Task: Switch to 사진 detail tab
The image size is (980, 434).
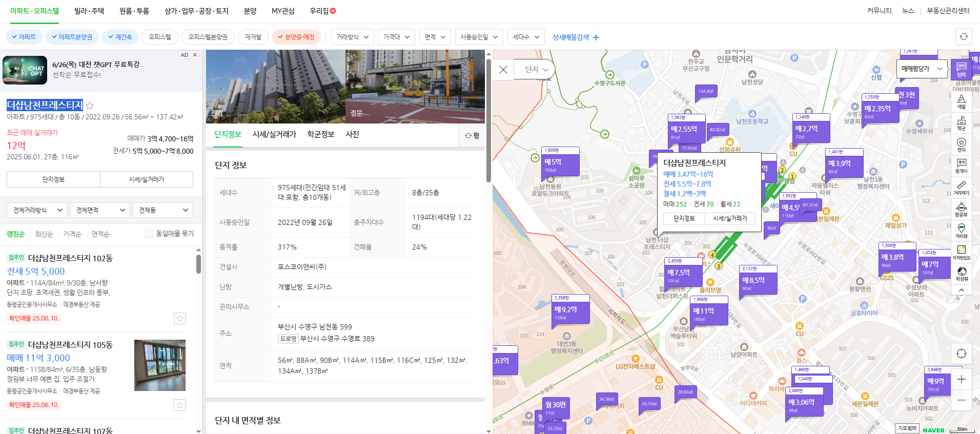Action: [x=353, y=134]
